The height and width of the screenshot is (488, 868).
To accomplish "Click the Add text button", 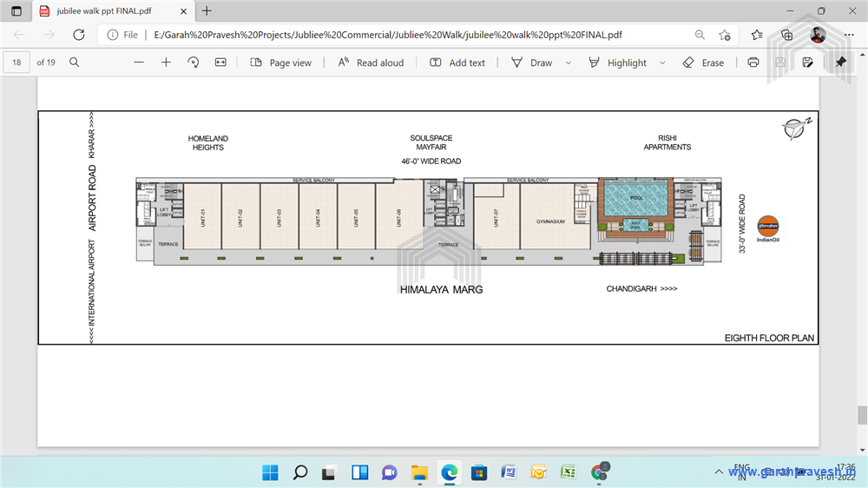I will point(457,63).
